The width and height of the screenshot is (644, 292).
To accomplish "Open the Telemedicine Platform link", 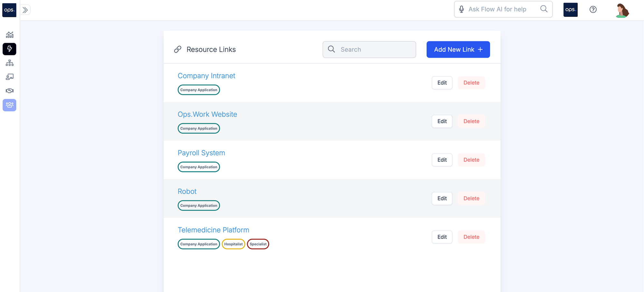I will [x=213, y=230].
